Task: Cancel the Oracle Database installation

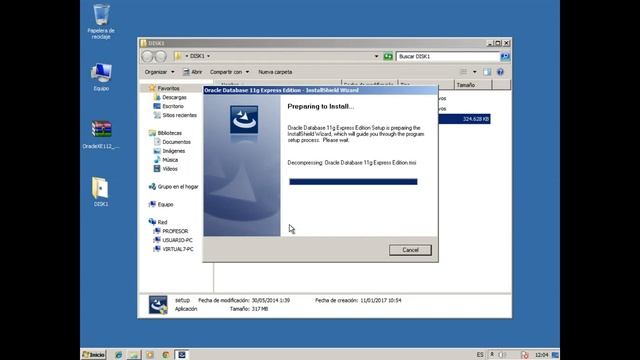Action: pyautogui.click(x=410, y=250)
